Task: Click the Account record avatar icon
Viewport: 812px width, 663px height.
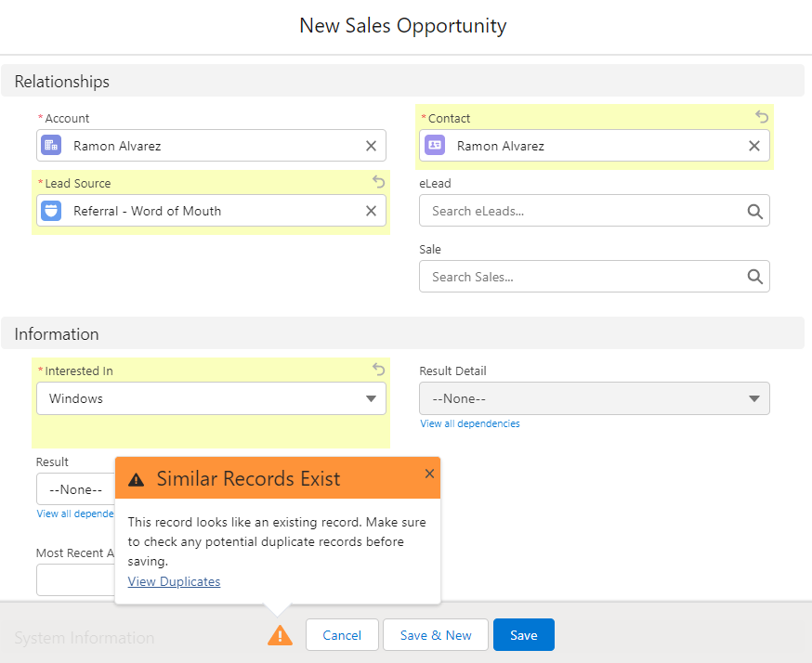Action: (50, 145)
